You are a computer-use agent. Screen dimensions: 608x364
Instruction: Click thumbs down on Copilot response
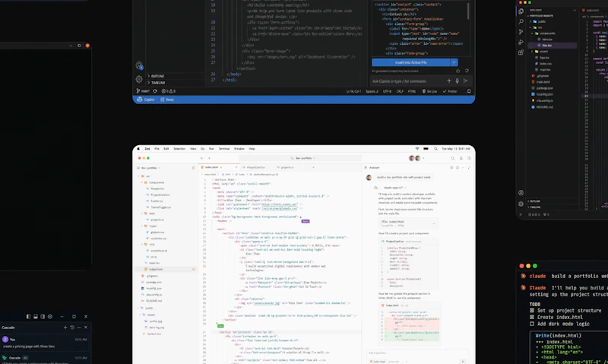click(x=467, y=71)
